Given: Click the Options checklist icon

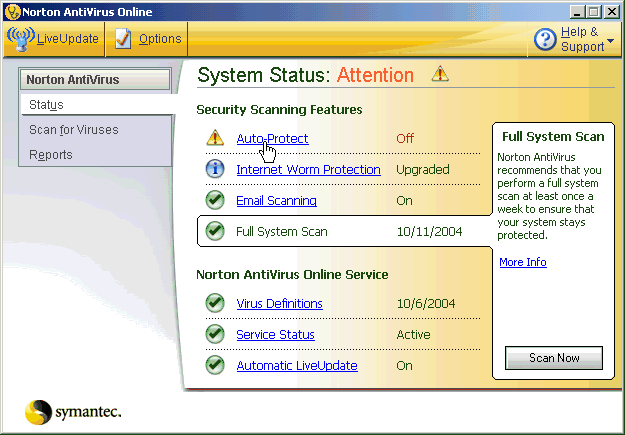Looking at the screenshot, I should click(123, 39).
